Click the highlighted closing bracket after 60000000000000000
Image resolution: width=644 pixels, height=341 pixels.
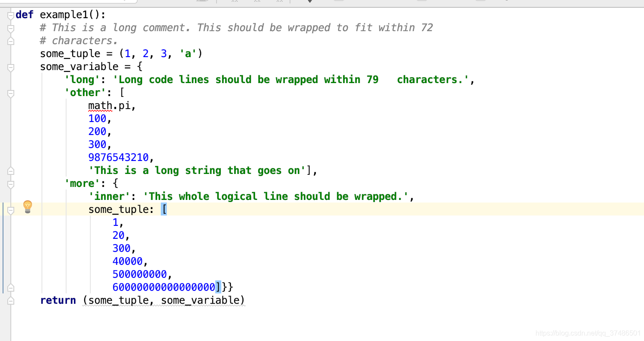pos(218,287)
